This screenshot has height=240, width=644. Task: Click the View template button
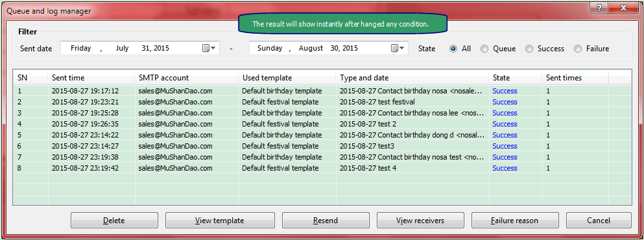220,221
